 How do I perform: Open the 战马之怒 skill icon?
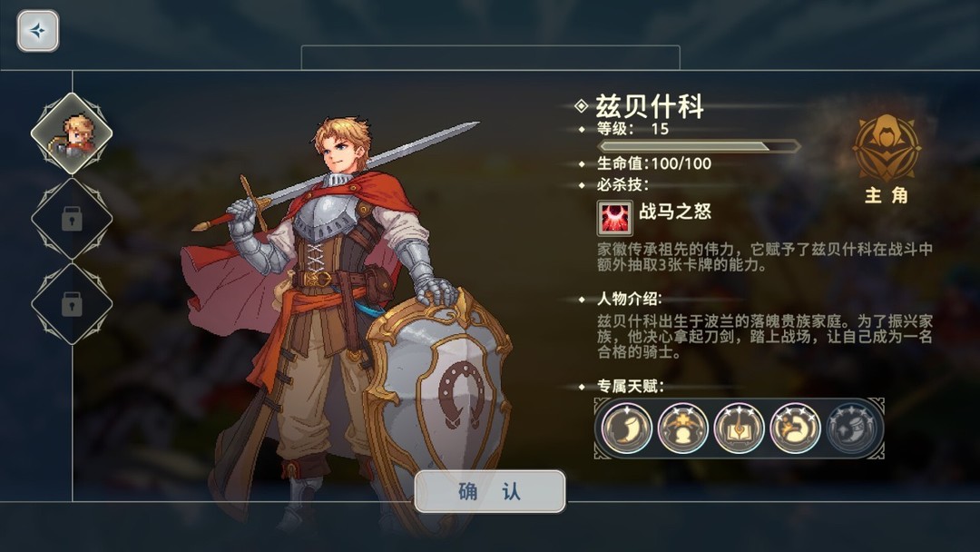pyautogui.click(x=614, y=217)
